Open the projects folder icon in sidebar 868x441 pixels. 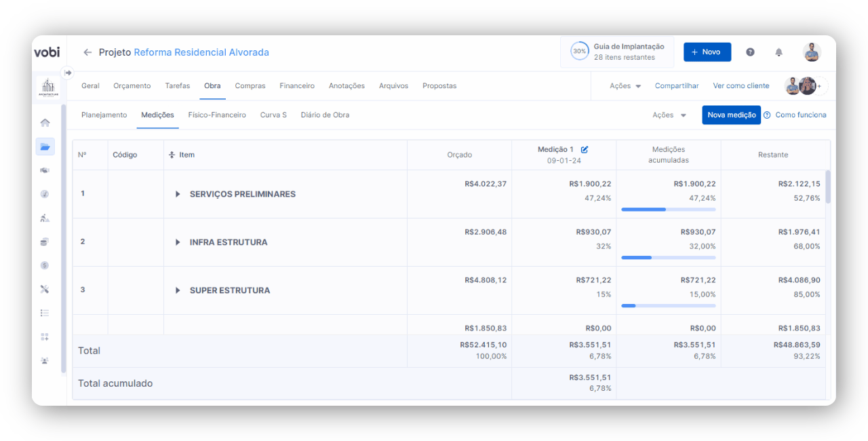point(45,147)
